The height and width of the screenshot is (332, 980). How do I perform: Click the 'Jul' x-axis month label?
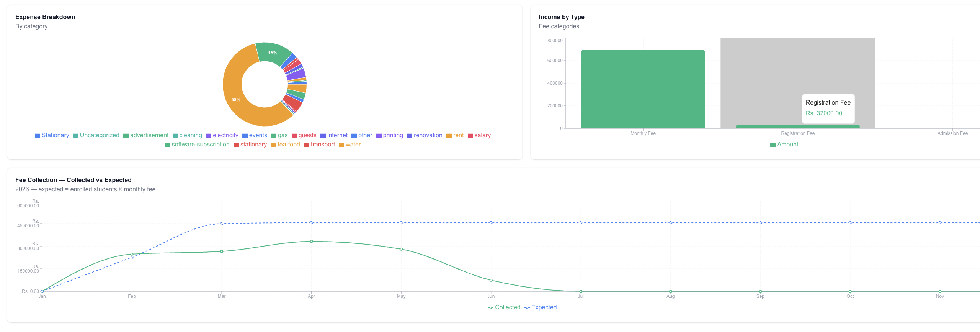[581, 296]
